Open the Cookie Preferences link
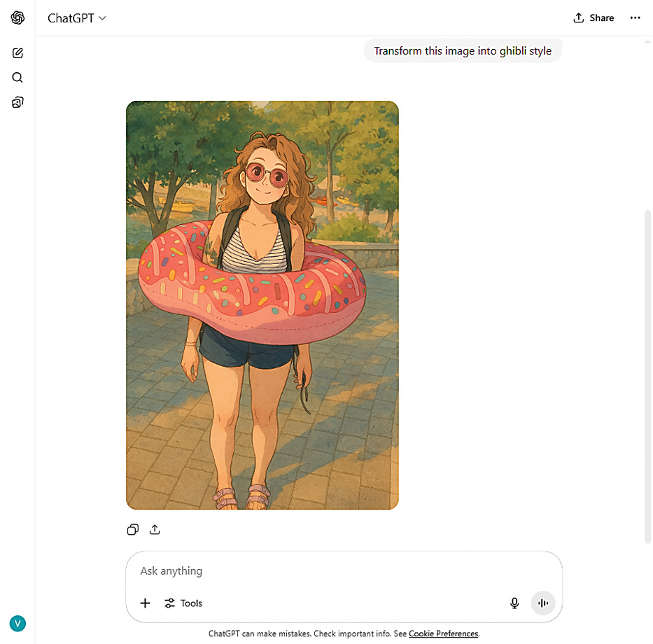 (x=443, y=633)
